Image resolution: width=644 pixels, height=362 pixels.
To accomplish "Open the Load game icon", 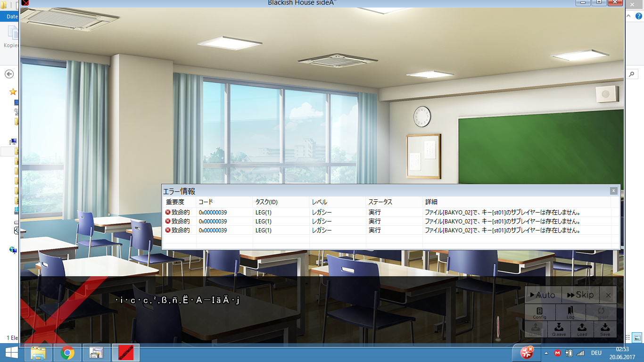I will tap(582, 329).
